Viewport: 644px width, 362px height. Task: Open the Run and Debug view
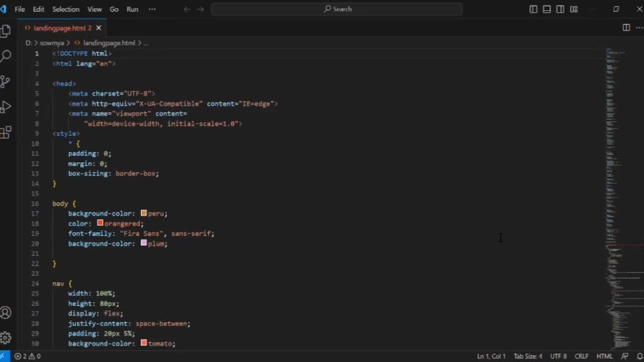click(x=6, y=107)
